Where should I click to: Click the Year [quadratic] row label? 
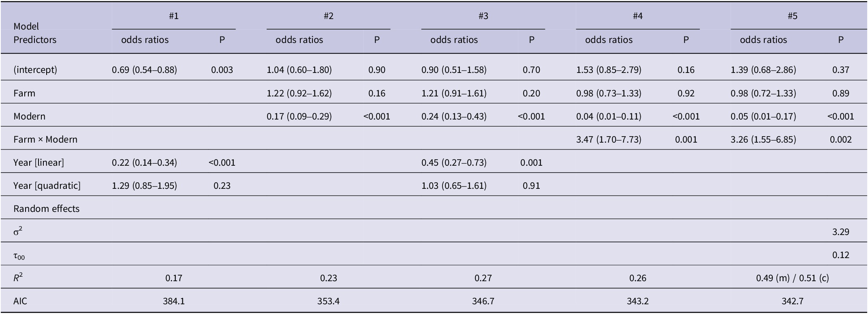(x=47, y=186)
